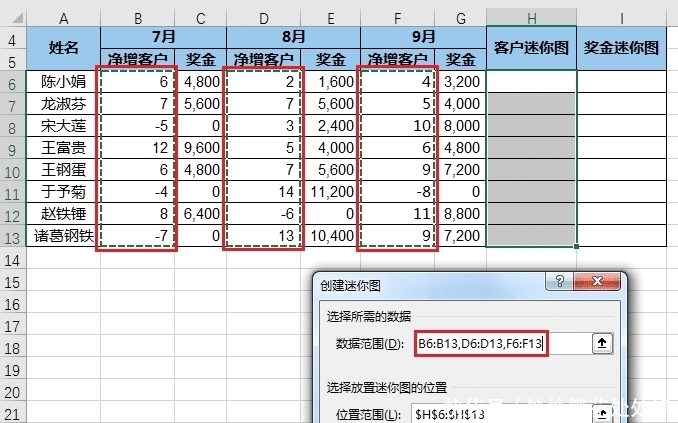The width and height of the screenshot is (678, 423).
Task: Select 9月 净增客户 cell for 宋大莲
Action: pos(398,125)
